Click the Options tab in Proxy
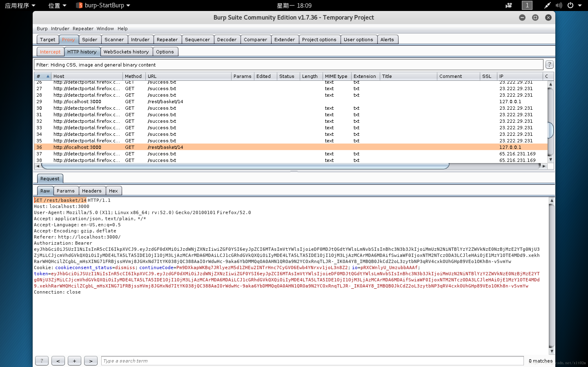 coord(165,51)
